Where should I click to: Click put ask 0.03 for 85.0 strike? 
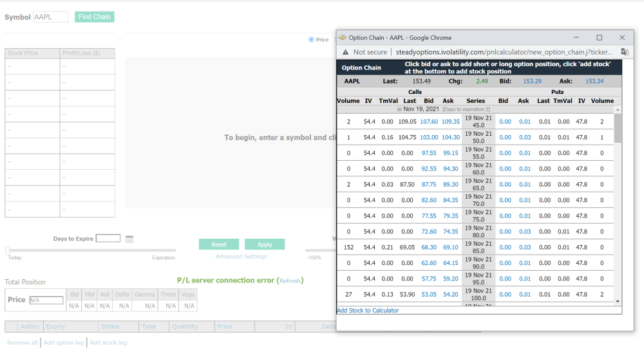[525, 248]
